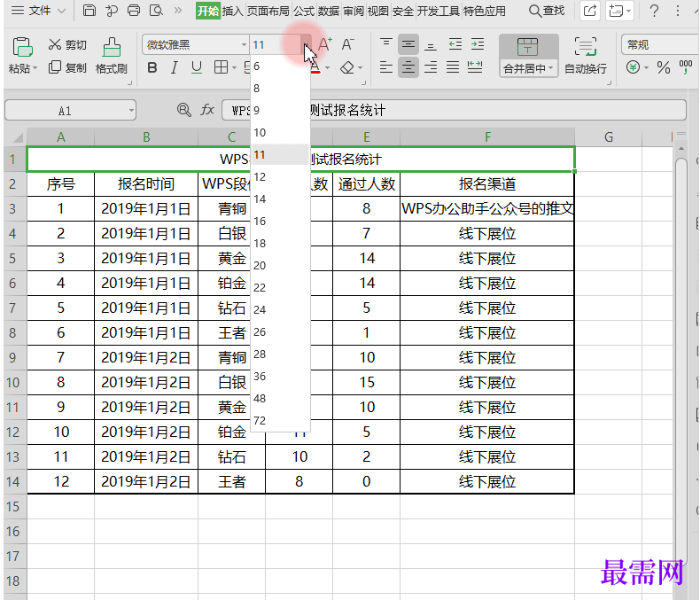This screenshot has height=600, width=700.
Task: Click the Print icon in quick access toolbar
Action: point(134,11)
